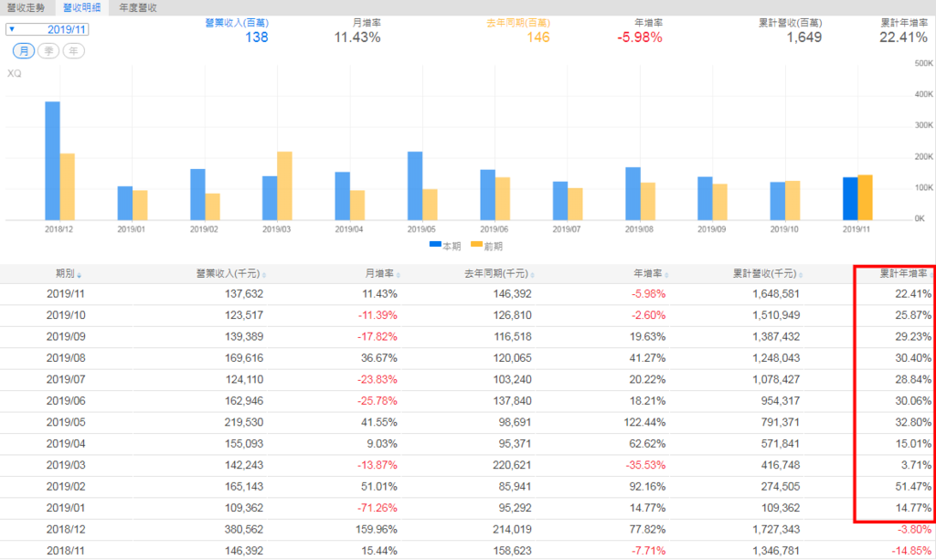Select the 2018/12 table row label
The width and height of the screenshot is (936, 560).
(66, 530)
